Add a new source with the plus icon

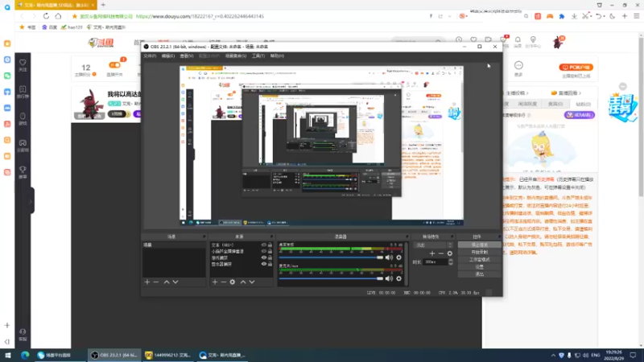215,282
